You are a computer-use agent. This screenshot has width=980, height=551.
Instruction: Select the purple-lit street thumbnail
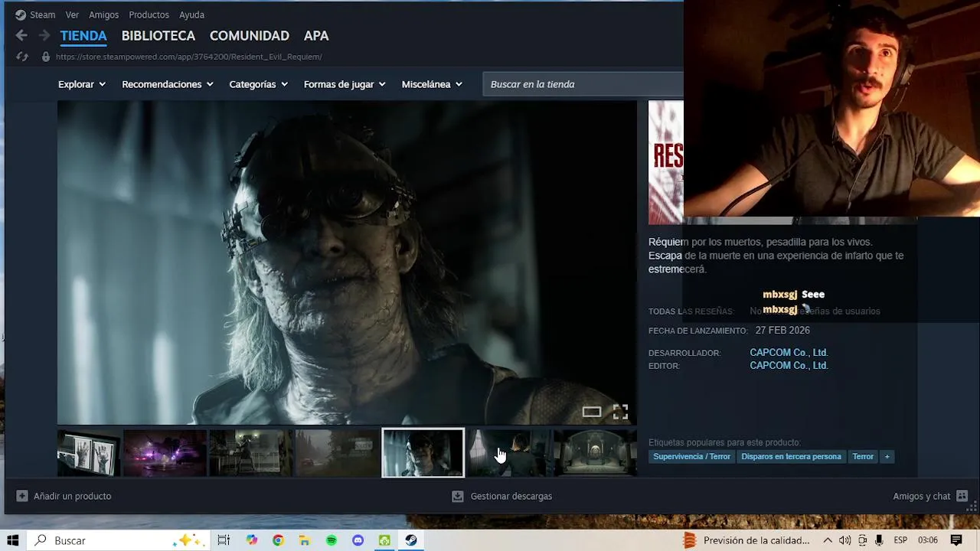click(x=165, y=452)
